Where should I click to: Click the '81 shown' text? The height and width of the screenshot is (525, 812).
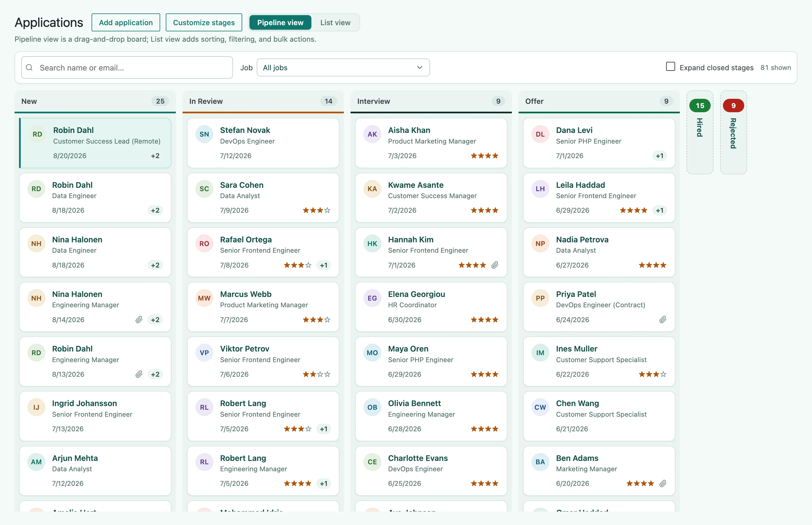tap(776, 67)
